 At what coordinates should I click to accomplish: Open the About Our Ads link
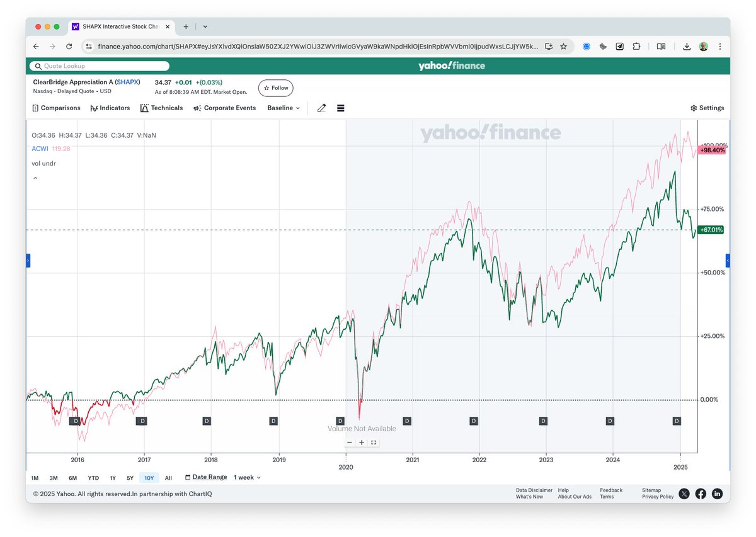[x=575, y=497]
